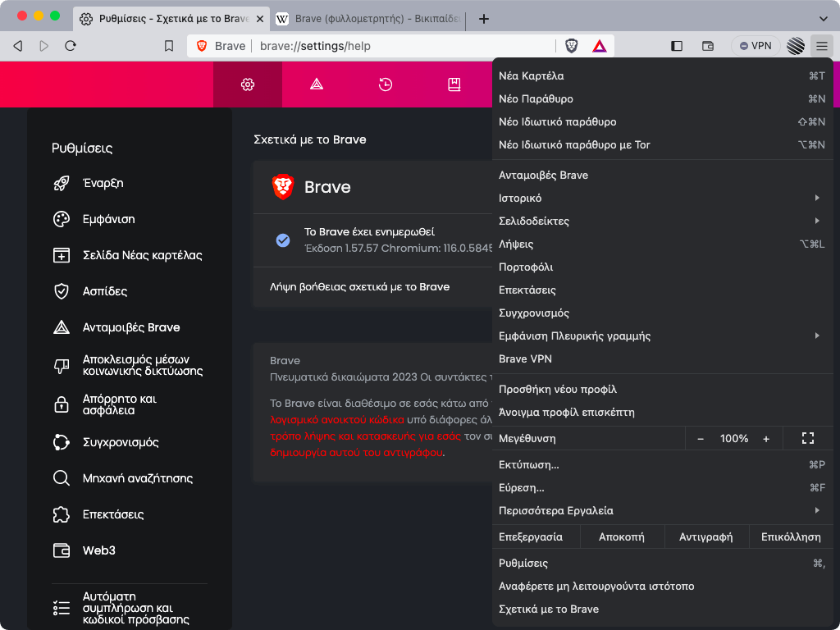Open the reading list icon near the profile
Viewport: 840px width, 630px height.
[707, 46]
